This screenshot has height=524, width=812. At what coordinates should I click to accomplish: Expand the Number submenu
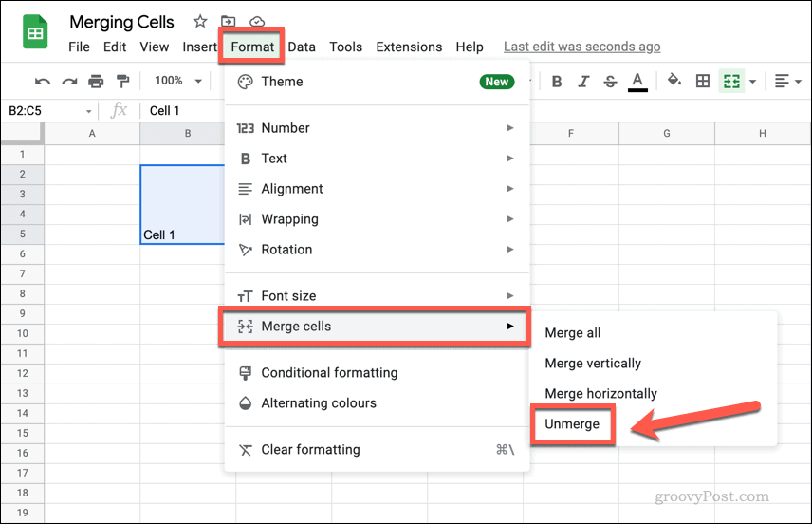pos(377,128)
